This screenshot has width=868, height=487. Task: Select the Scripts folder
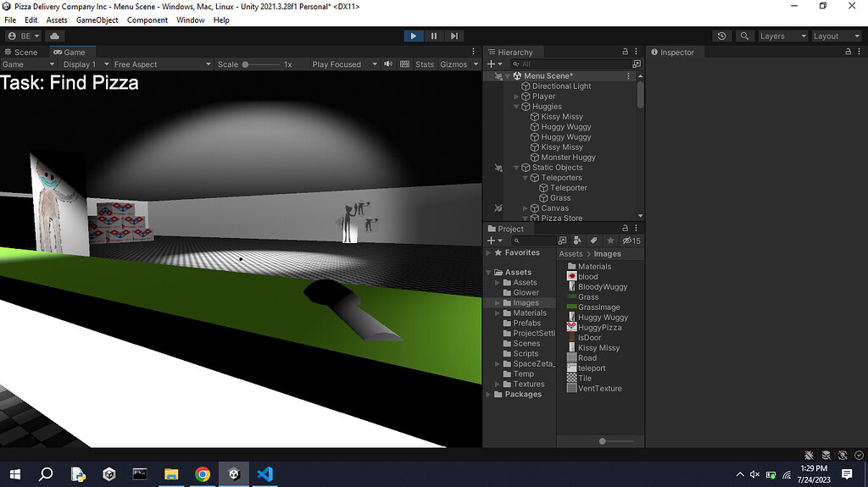tap(526, 354)
